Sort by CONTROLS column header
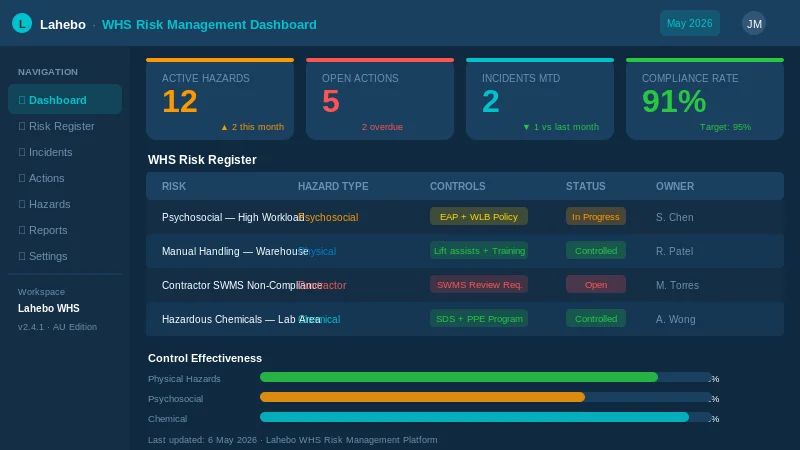The image size is (800, 450). pyautogui.click(x=458, y=186)
